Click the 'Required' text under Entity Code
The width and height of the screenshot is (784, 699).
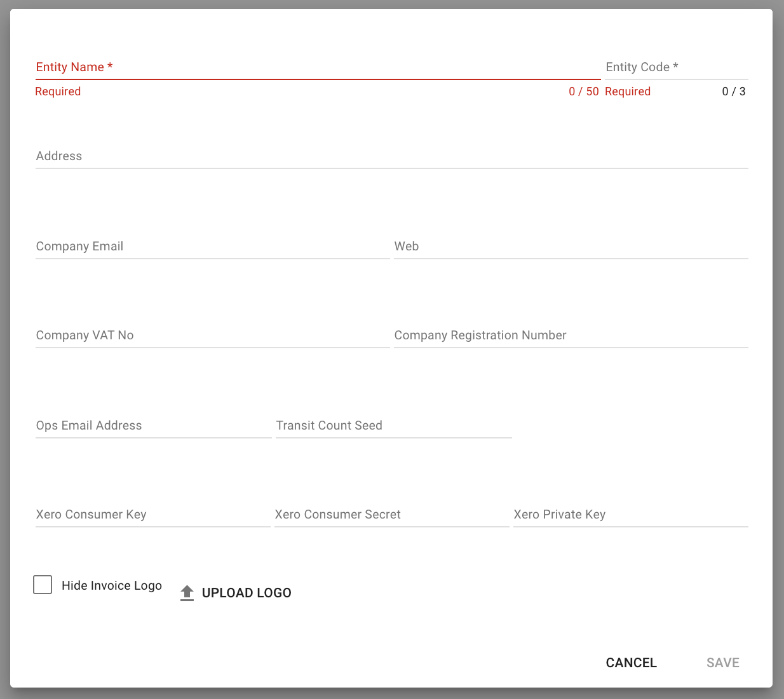pos(628,92)
